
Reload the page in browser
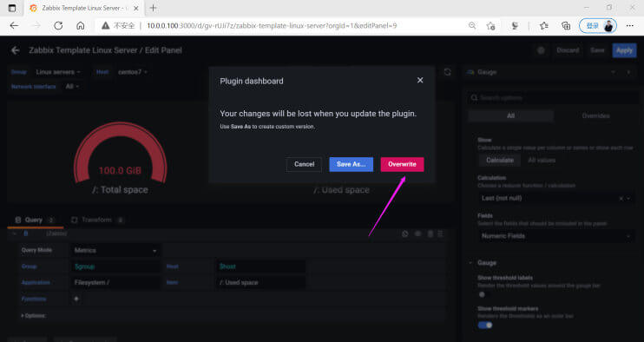coord(58,25)
